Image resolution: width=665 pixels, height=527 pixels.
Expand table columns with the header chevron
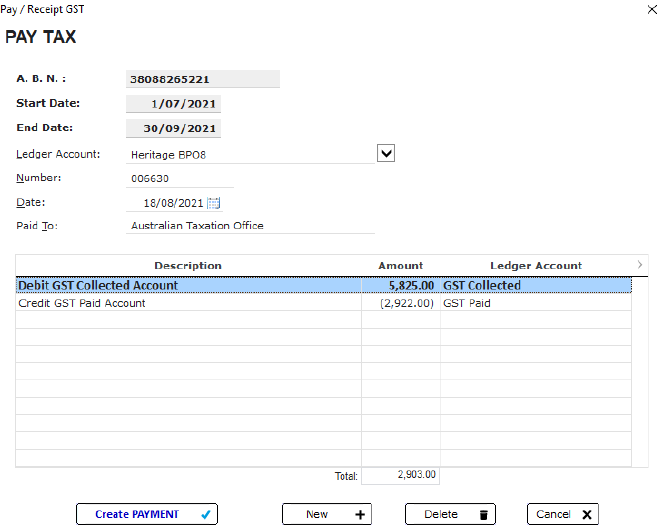click(640, 265)
